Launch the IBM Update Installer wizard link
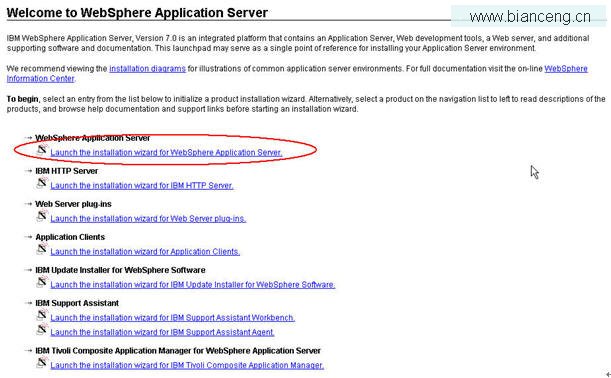 (192, 285)
